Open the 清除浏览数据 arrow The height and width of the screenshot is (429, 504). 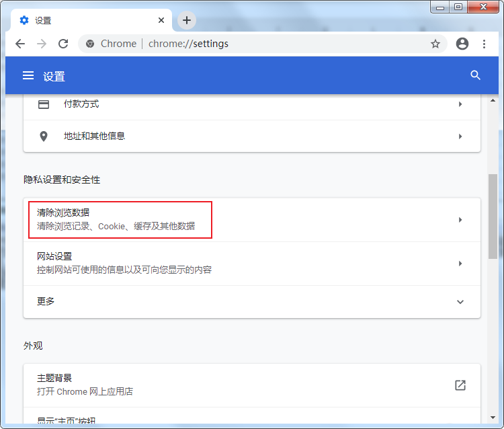pyautogui.click(x=460, y=220)
